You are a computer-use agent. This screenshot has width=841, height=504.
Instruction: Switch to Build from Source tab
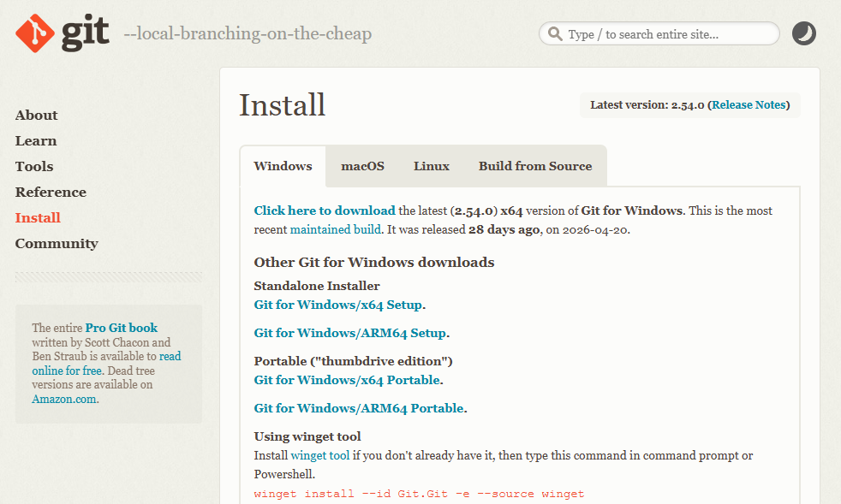535,166
